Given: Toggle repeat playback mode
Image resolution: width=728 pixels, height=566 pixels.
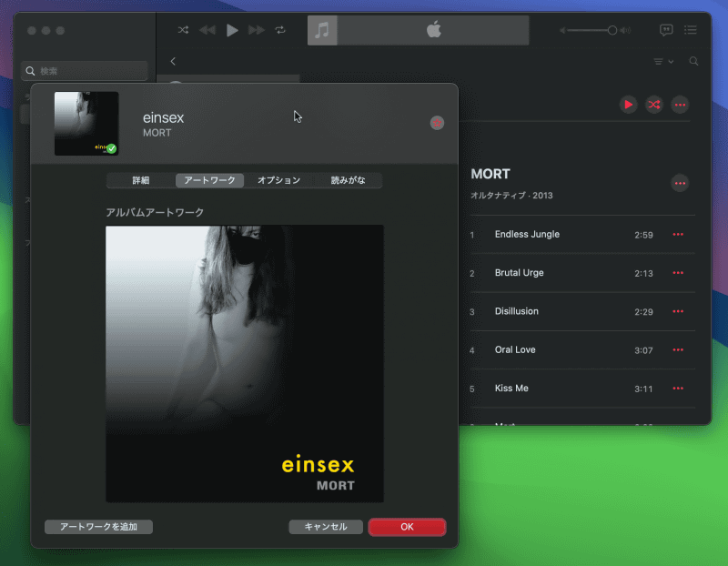Looking at the screenshot, I should pos(280,30).
